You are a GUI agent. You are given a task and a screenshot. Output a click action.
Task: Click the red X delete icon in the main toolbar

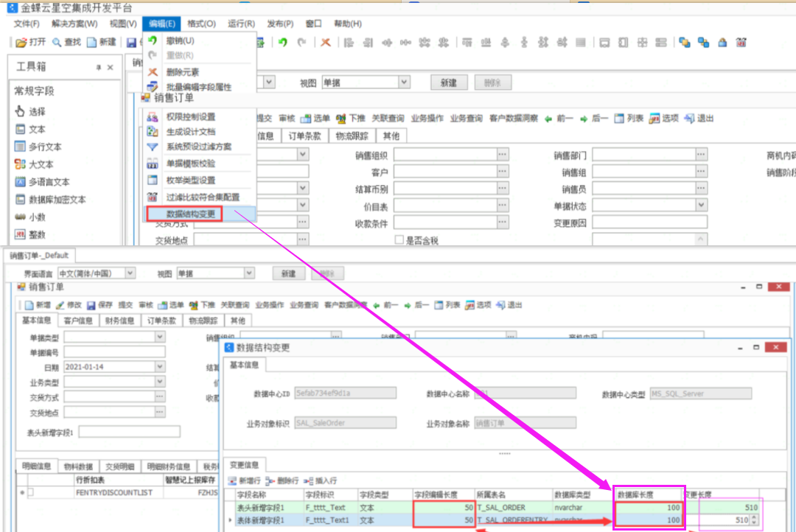click(326, 43)
